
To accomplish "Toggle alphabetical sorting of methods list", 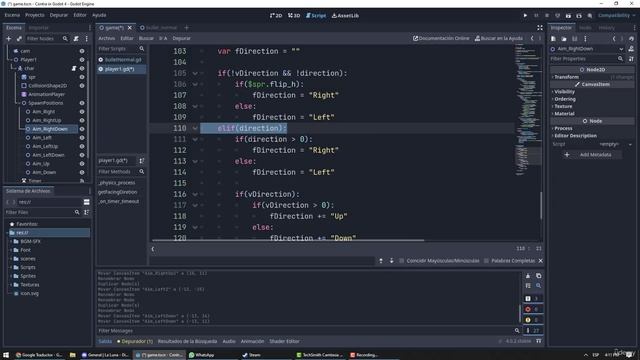I will pyautogui.click(x=141, y=161).
